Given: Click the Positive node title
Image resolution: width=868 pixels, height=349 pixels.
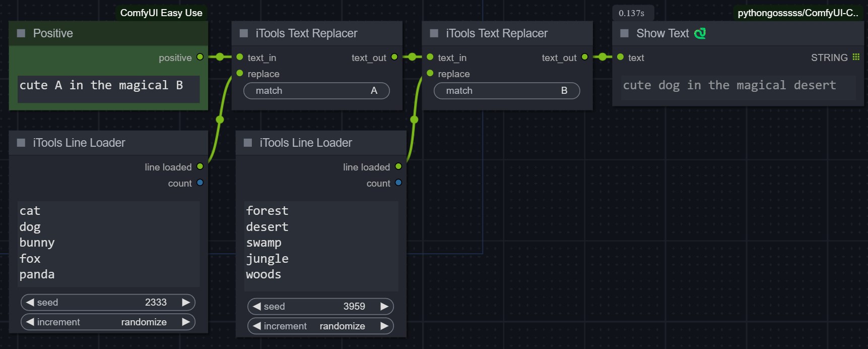Looking at the screenshot, I should pos(53,33).
